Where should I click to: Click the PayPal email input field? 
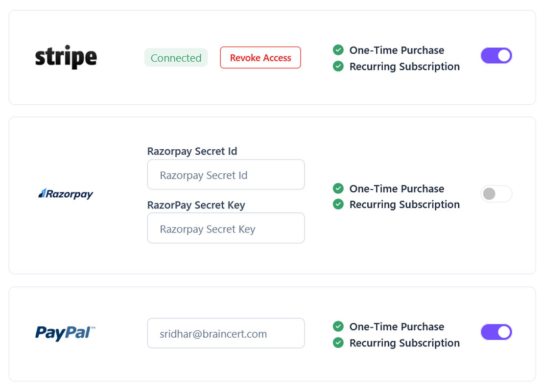(226, 334)
